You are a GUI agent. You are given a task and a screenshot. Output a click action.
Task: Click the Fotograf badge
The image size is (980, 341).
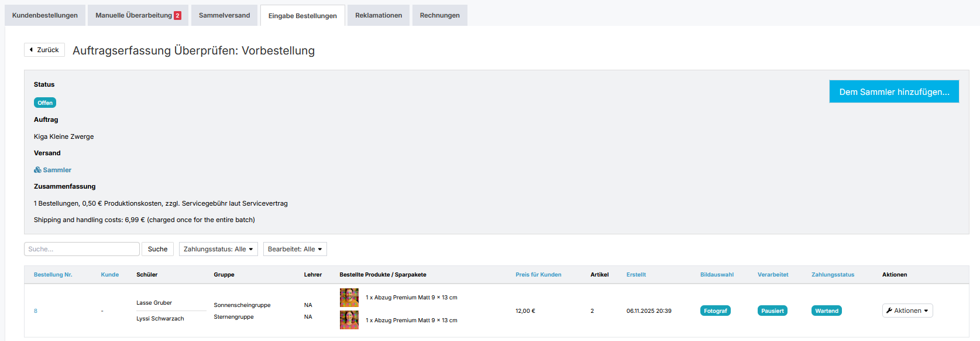pos(716,311)
